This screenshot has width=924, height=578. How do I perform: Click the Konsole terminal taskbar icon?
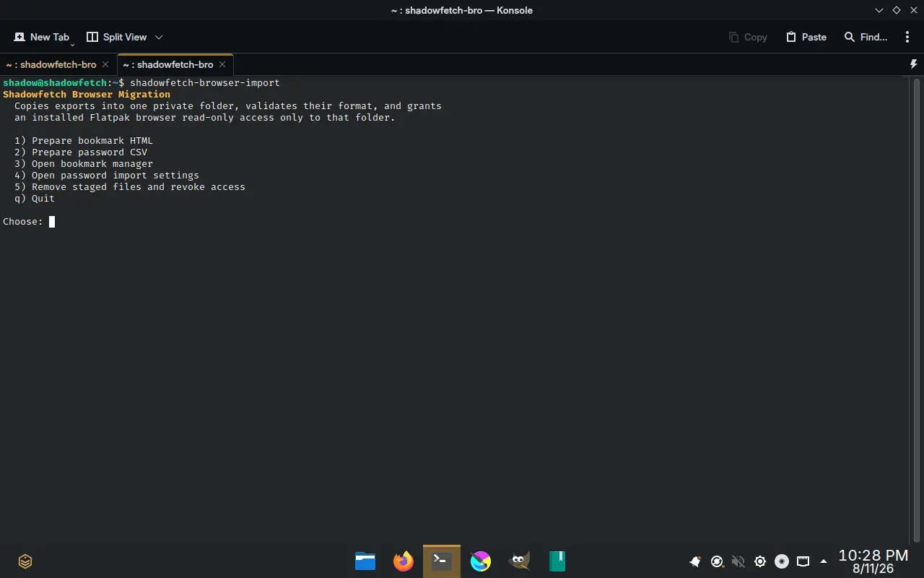pos(442,561)
